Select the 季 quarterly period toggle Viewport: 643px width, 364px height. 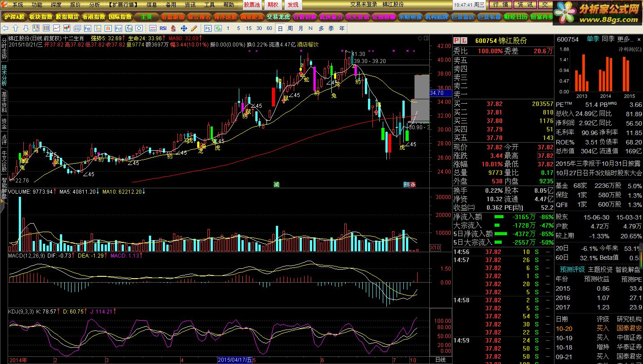[x=331, y=28]
